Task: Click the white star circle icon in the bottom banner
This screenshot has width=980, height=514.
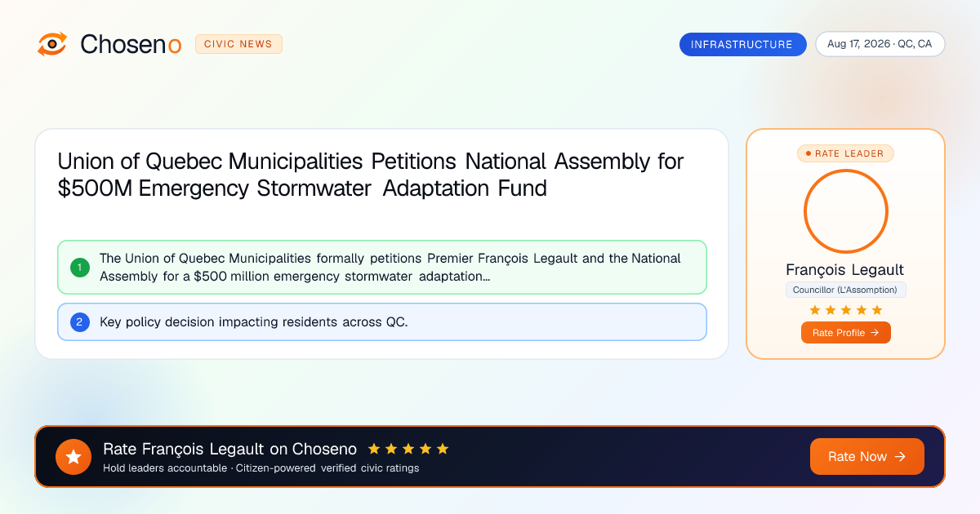Action: [x=73, y=457]
